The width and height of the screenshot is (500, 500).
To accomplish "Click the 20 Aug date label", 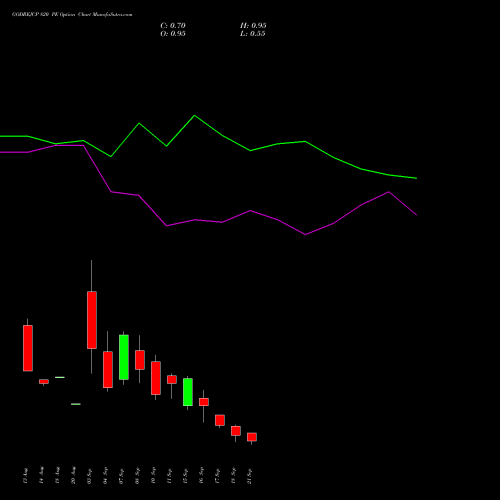I will click(x=74, y=476).
